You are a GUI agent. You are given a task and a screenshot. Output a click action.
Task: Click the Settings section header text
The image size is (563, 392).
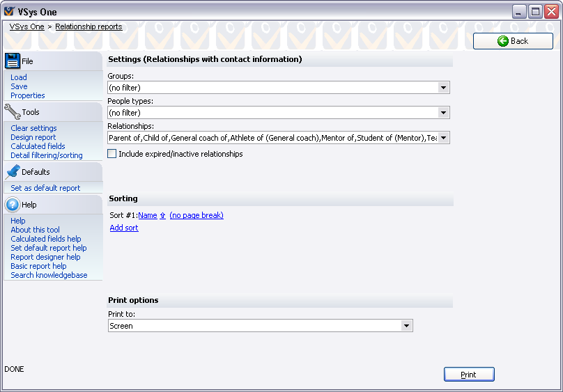tap(205, 59)
